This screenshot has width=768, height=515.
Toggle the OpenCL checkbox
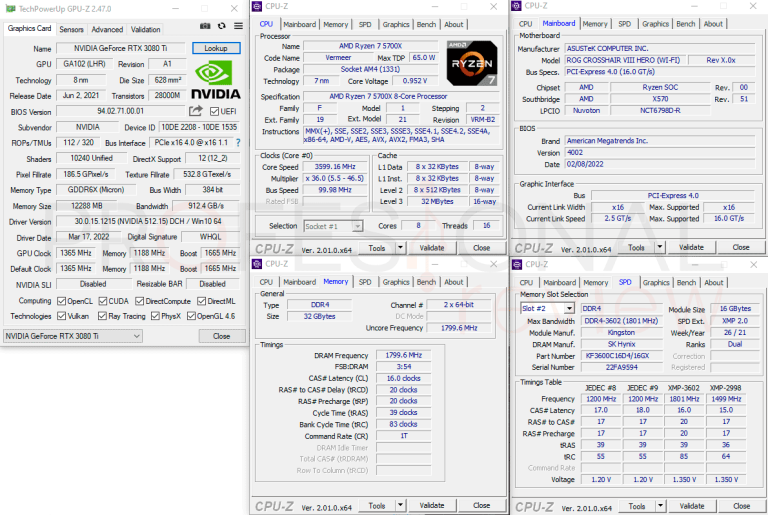(62, 301)
